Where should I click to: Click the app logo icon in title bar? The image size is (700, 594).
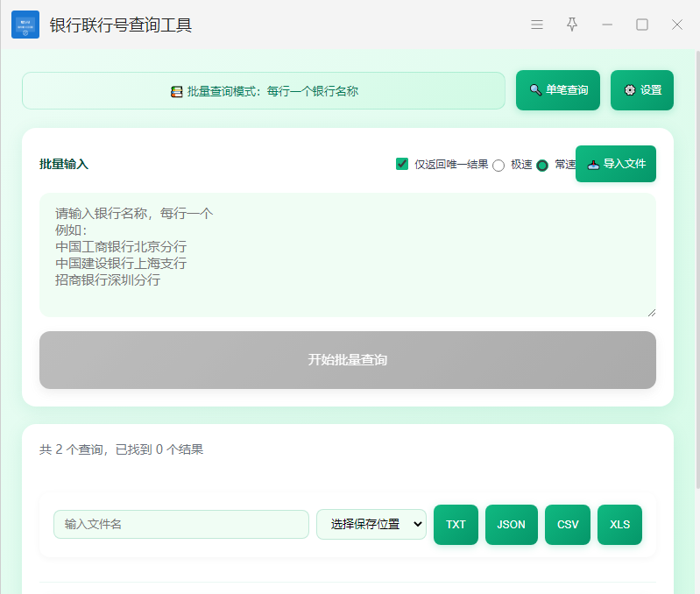25,25
